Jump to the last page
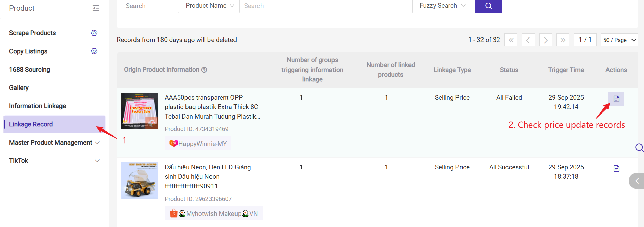This screenshot has width=644, height=227. pos(563,40)
